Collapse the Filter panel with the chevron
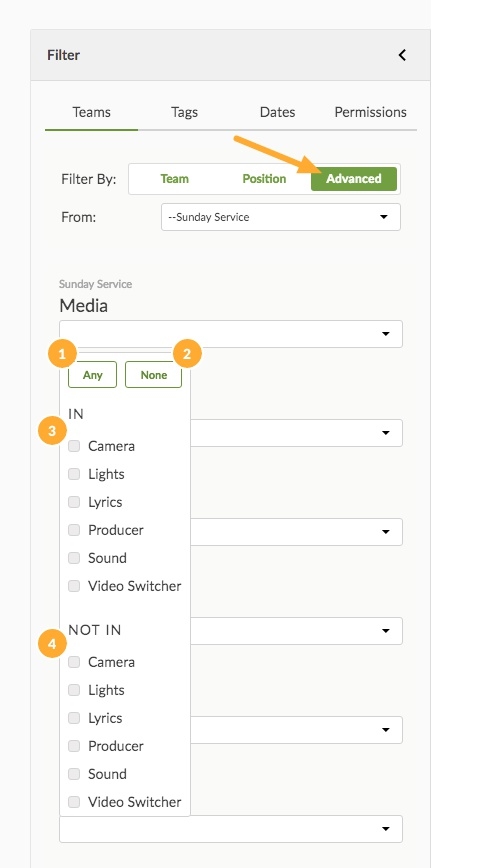This screenshot has height=868, width=489. [402, 55]
